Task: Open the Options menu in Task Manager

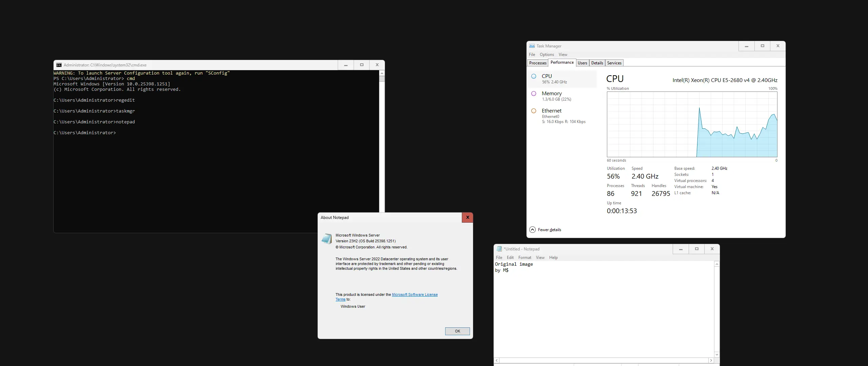Action: (x=547, y=55)
